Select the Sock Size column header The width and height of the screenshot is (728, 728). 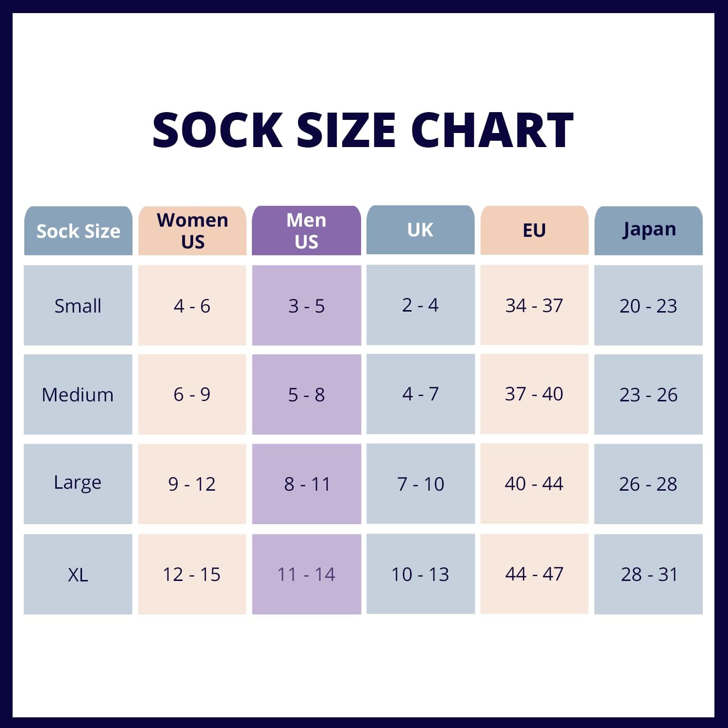(x=78, y=231)
